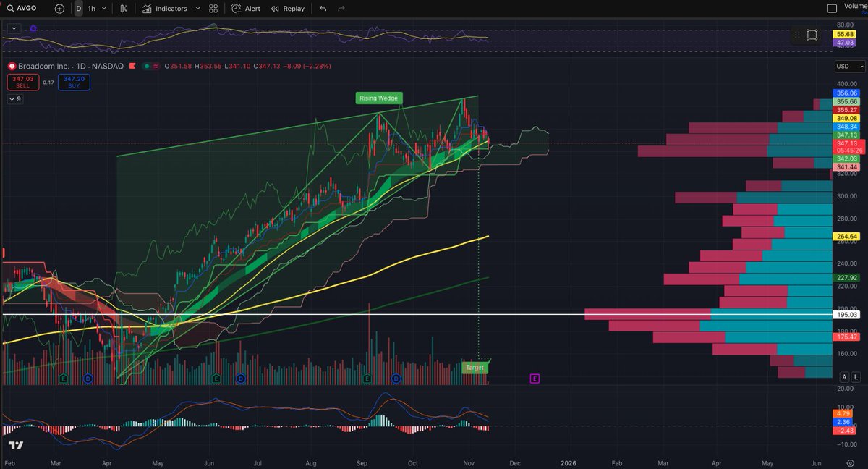This screenshot has width=868, height=469.
Task: Click the 264.64 yellow price label
Action: [x=845, y=236]
